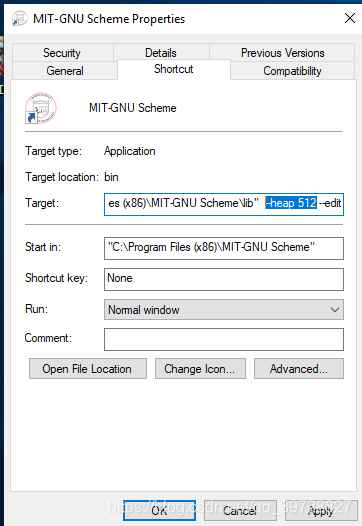Click the empty Comment field
362x526 pixels.
(x=224, y=339)
